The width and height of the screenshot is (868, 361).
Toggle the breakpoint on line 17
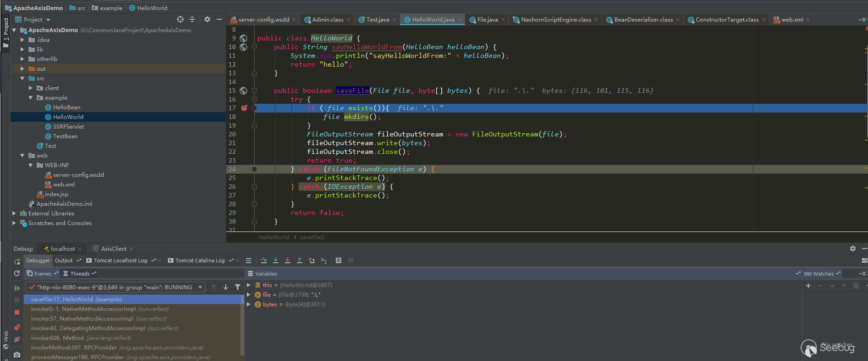tap(244, 108)
